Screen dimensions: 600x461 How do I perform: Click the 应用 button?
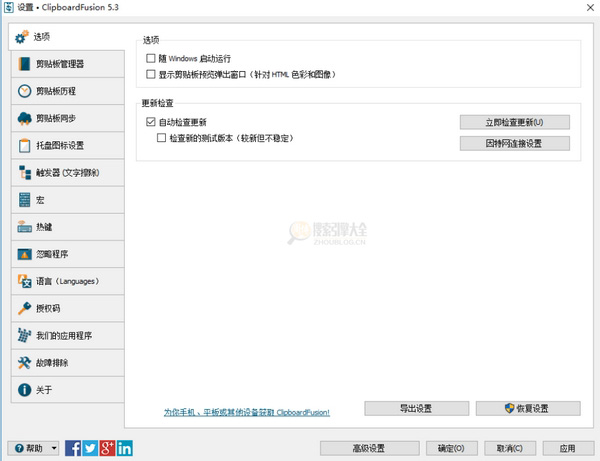568,448
